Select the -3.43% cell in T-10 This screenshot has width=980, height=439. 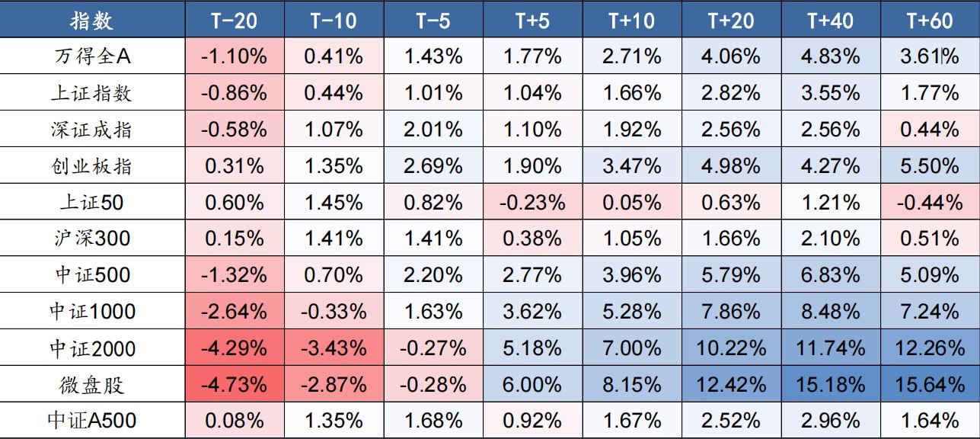point(334,348)
